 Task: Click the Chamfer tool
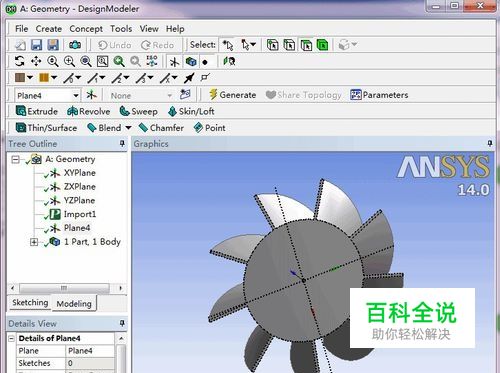click(161, 128)
